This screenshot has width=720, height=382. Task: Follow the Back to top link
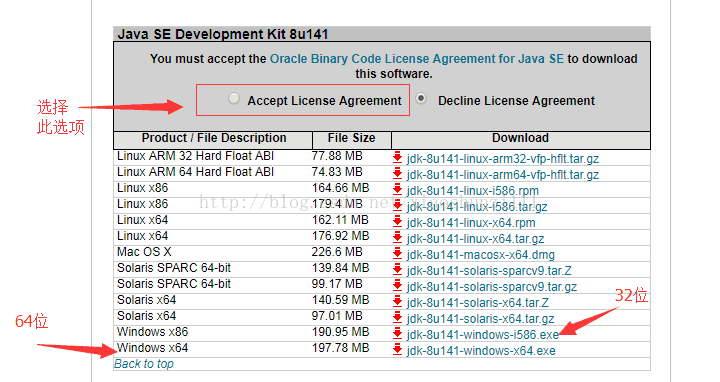click(144, 364)
